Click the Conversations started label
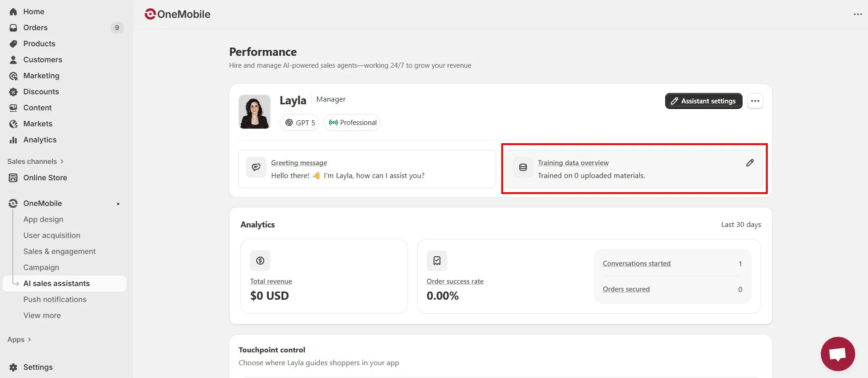The height and width of the screenshot is (378, 868). point(636,264)
